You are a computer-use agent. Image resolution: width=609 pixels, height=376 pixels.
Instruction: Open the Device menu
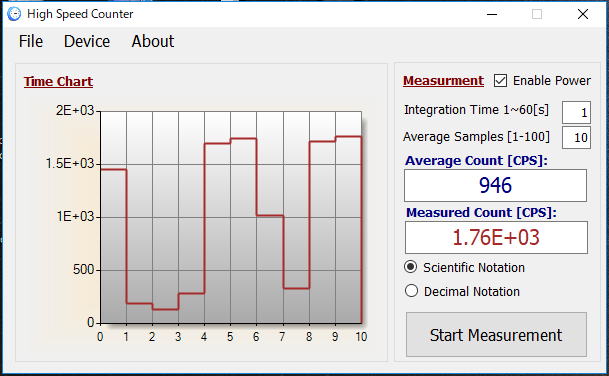coord(87,41)
